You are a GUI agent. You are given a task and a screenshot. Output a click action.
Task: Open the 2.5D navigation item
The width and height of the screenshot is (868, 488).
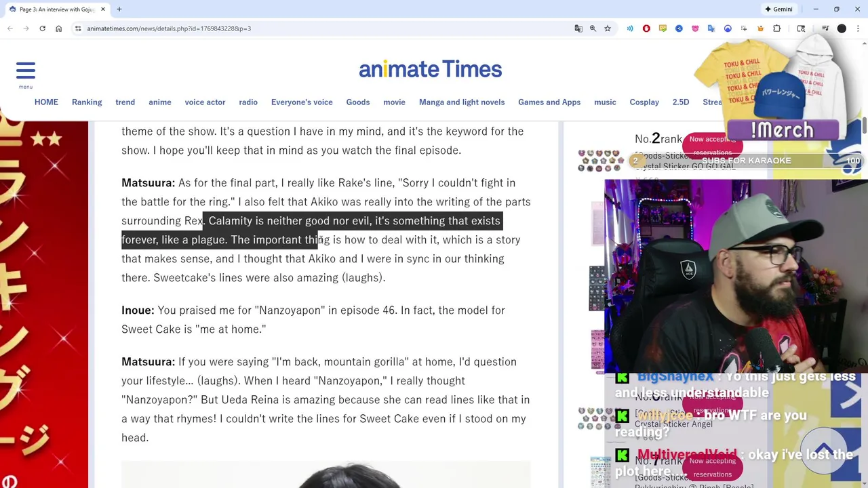681,102
